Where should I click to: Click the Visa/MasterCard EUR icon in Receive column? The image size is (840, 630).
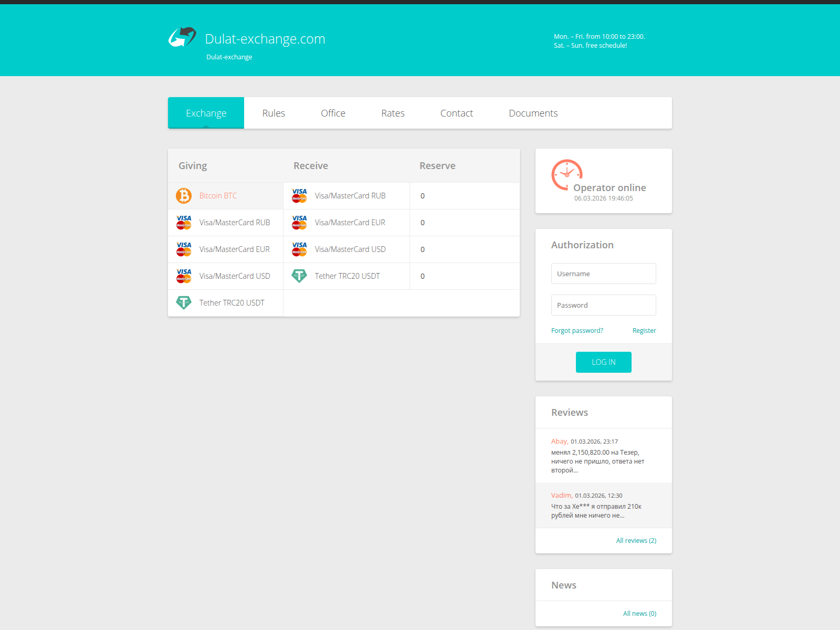299,223
